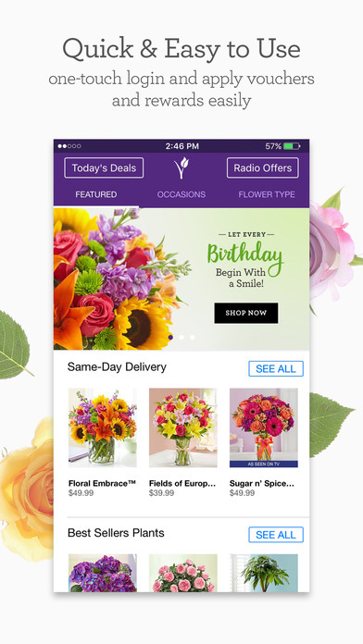Select the third carousel page dot
The height and width of the screenshot is (644, 363).
coord(192,337)
